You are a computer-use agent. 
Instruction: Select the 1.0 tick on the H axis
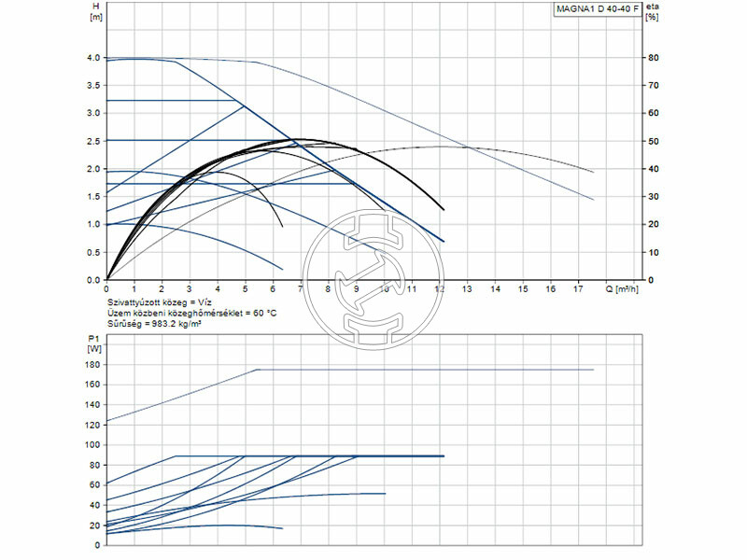[92, 225]
